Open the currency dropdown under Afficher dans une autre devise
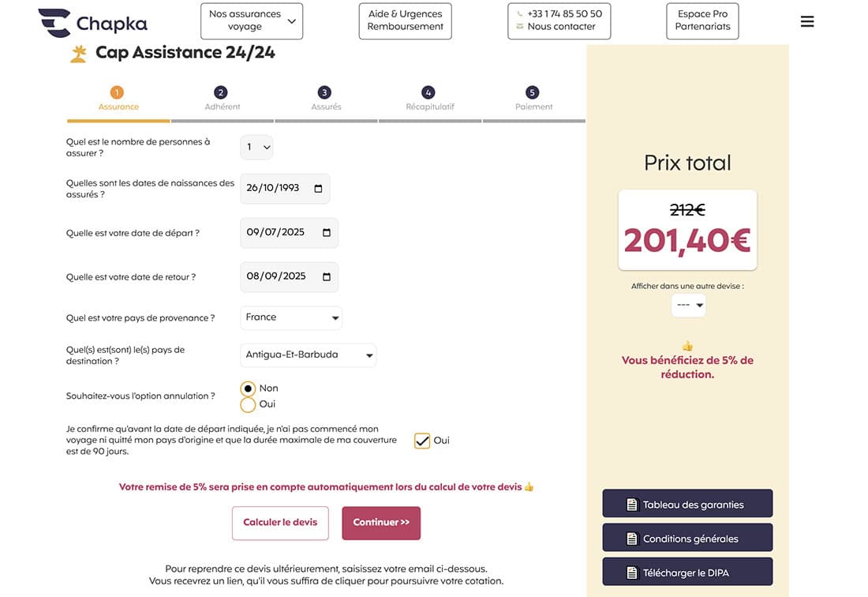The image size is (868, 597). coord(687,305)
